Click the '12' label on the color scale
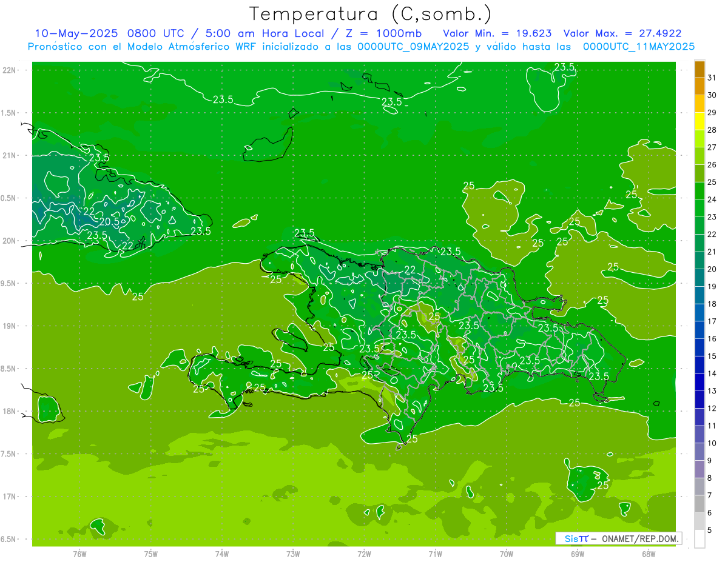The width and height of the screenshot is (728, 562). click(x=712, y=408)
